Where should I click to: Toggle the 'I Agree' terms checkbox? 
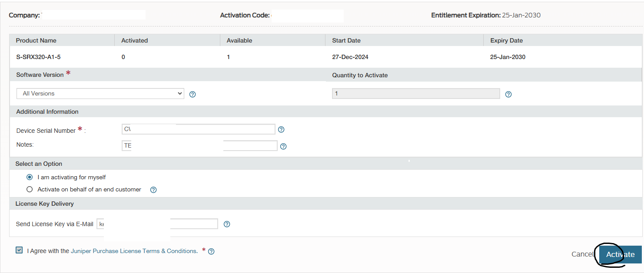(19, 250)
